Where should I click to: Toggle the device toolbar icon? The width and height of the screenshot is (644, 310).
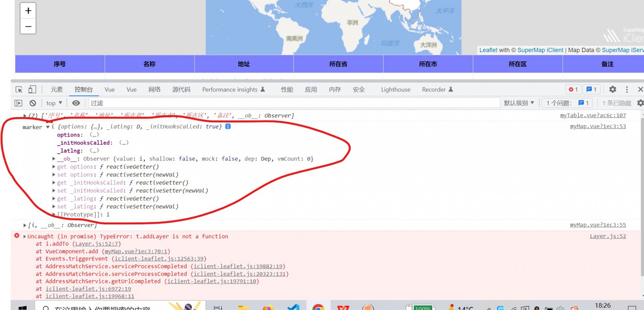click(x=32, y=89)
